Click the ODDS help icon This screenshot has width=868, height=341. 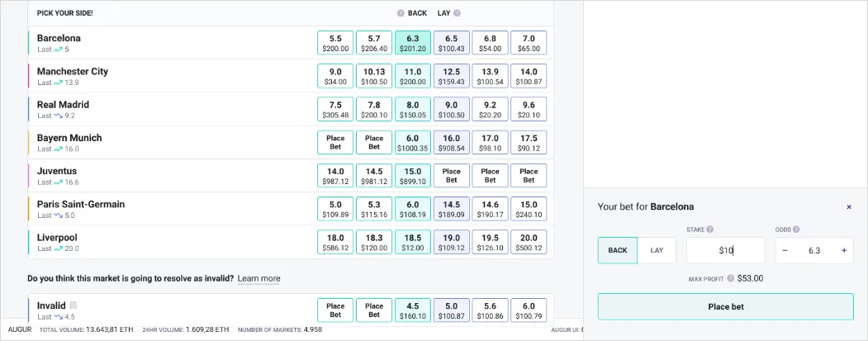(796, 230)
